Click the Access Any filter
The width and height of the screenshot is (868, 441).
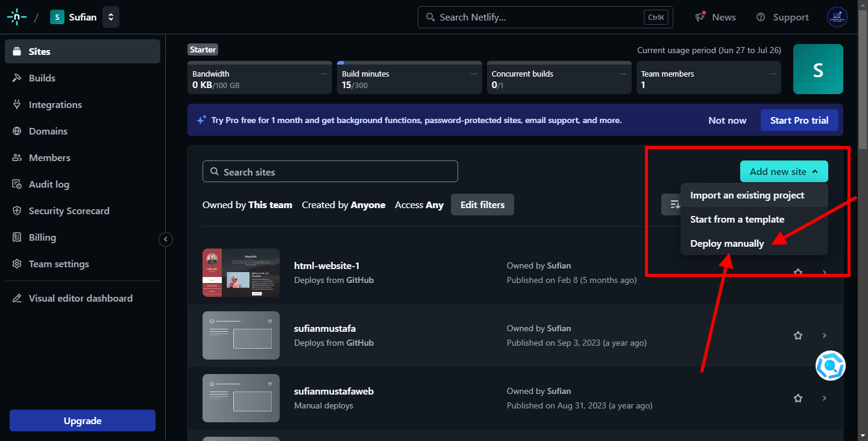pos(419,205)
